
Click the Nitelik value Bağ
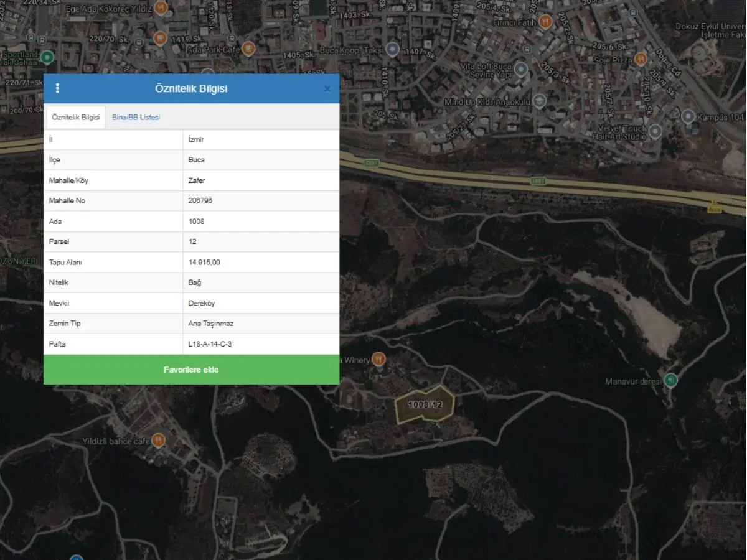point(195,282)
